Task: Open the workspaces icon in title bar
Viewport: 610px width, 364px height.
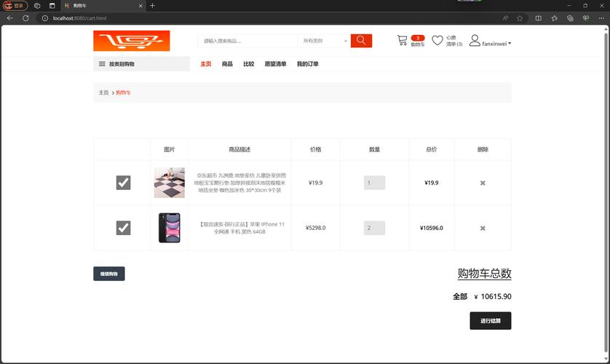Action: click(37, 5)
